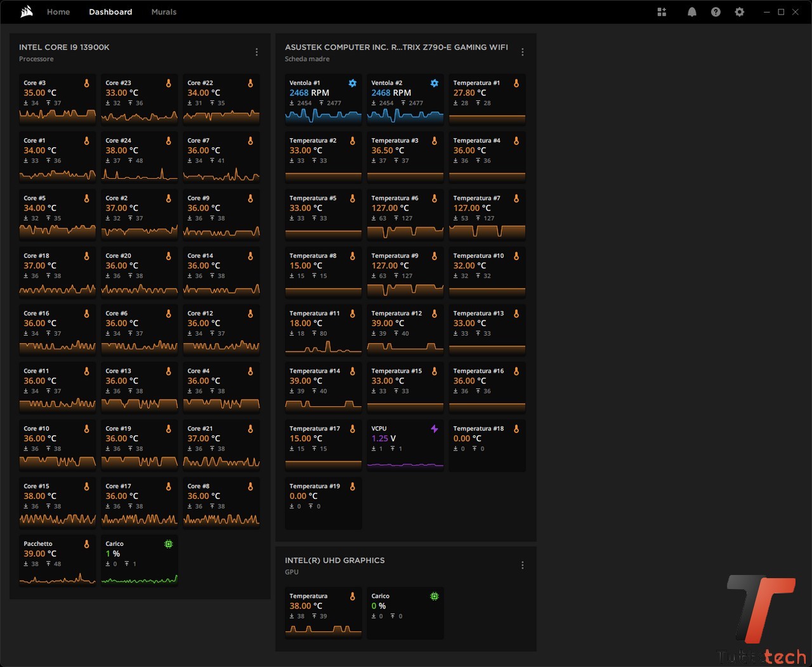Viewport: 812px width, 667px height.
Task: Switch to the Home tab
Action: pos(58,12)
